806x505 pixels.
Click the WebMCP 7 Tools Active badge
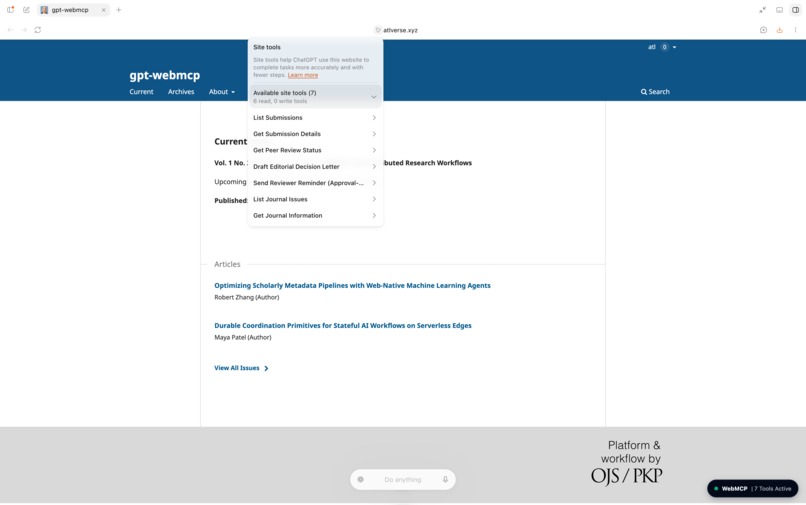[x=753, y=489]
